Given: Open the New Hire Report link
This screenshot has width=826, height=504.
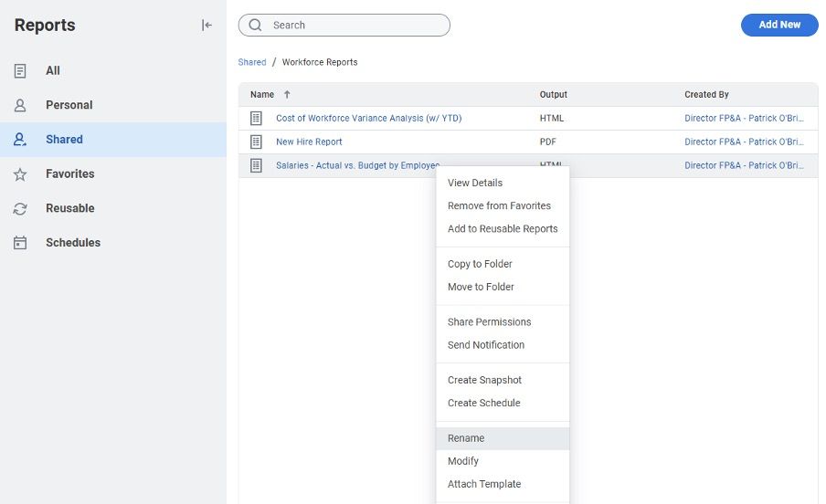Looking at the screenshot, I should tap(309, 142).
